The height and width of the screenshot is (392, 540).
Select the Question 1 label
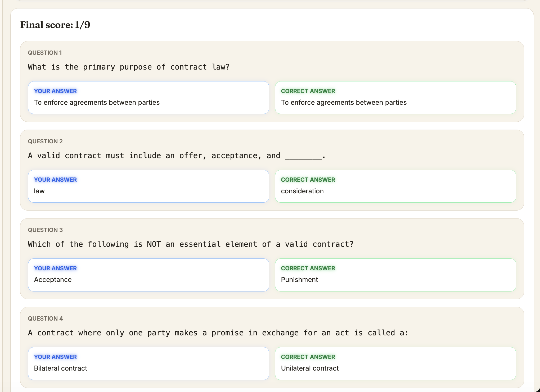click(45, 53)
